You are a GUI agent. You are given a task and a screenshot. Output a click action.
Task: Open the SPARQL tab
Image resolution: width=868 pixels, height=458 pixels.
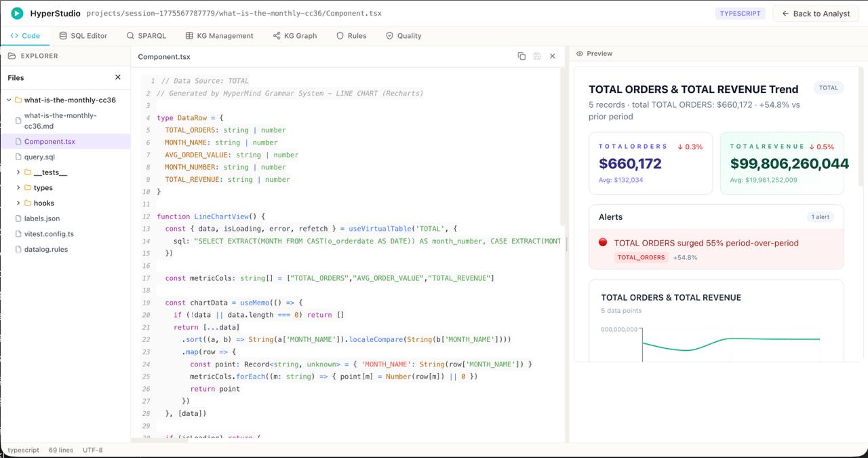coord(146,36)
